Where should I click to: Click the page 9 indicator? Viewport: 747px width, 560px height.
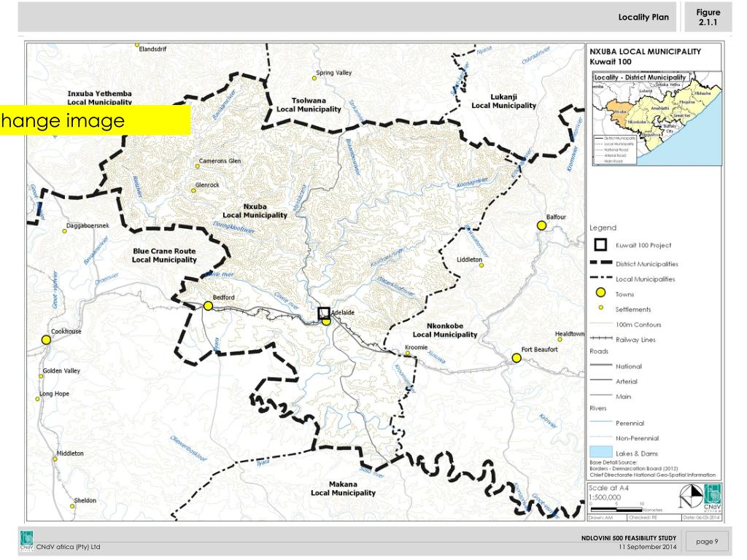[x=707, y=542]
